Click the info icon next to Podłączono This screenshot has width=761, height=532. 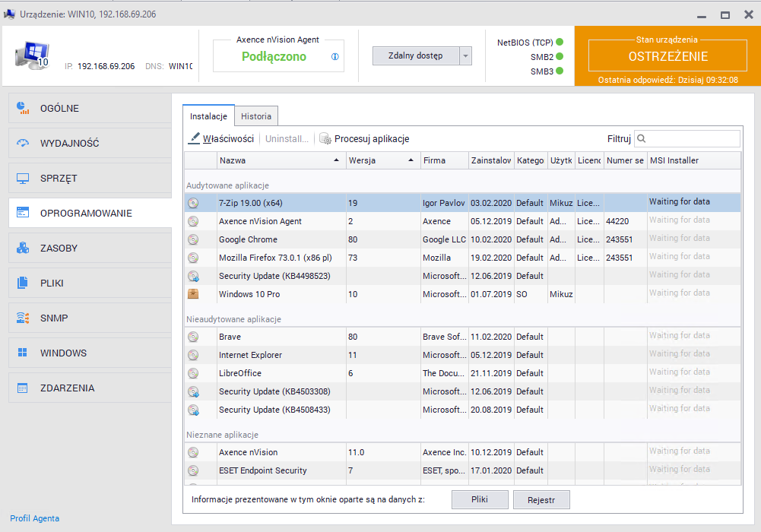click(x=335, y=57)
